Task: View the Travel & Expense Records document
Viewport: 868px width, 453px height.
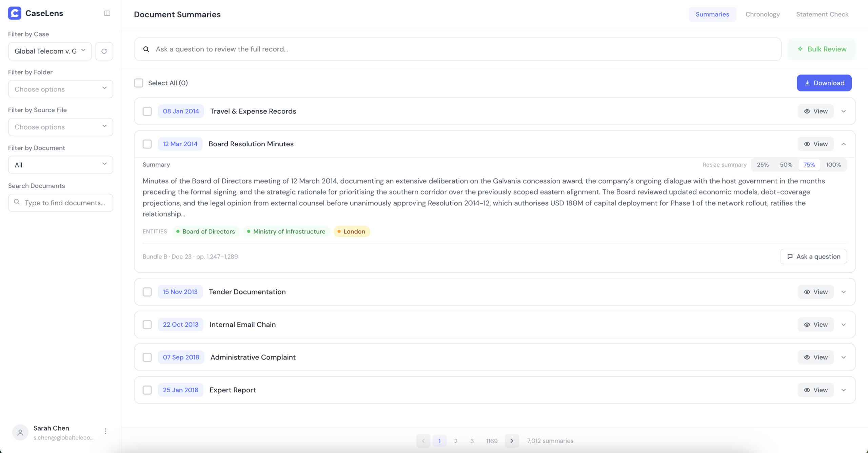Action: tap(815, 111)
